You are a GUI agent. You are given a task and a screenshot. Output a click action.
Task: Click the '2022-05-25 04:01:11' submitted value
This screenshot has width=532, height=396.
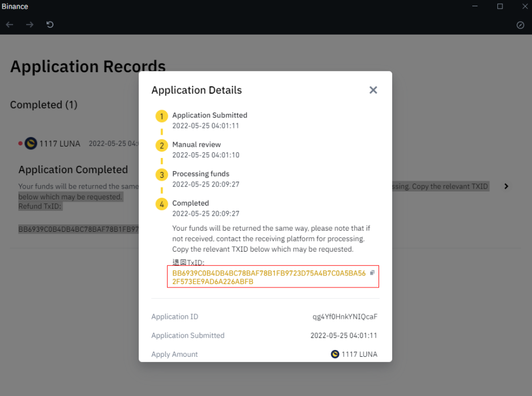[344, 335]
